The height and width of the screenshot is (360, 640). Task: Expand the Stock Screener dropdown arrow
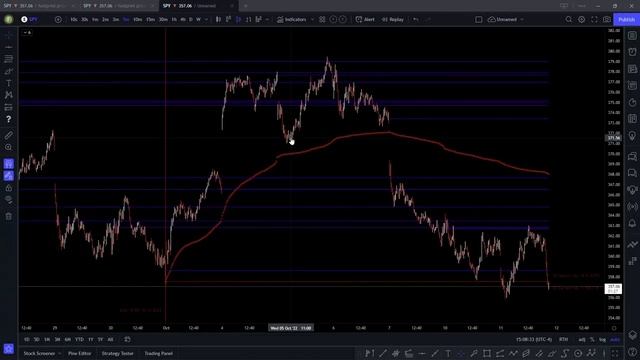coord(60,353)
